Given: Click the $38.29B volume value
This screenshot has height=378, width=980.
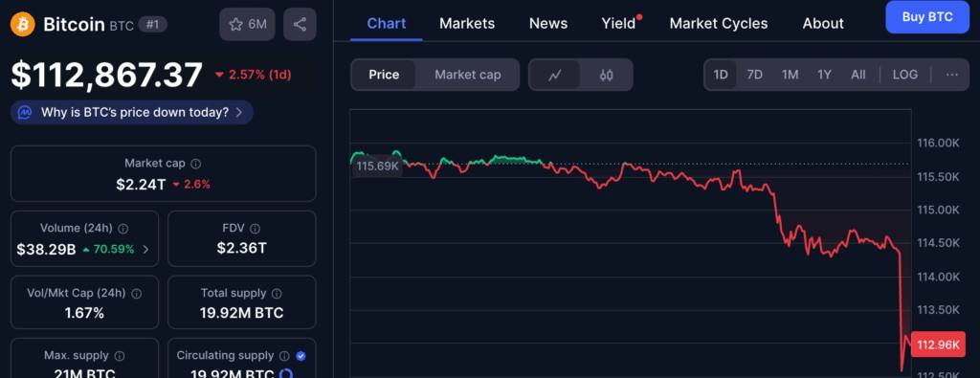Looking at the screenshot, I should point(46,250).
